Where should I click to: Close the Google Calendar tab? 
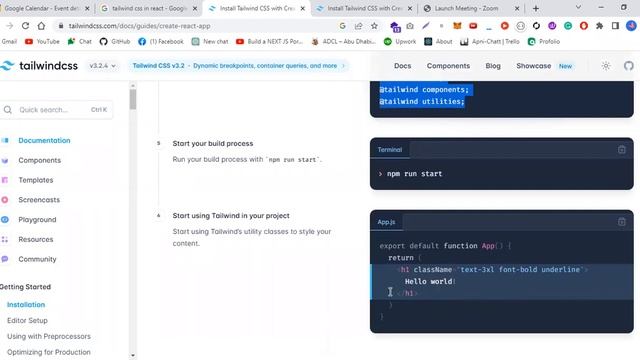(87, 8)
